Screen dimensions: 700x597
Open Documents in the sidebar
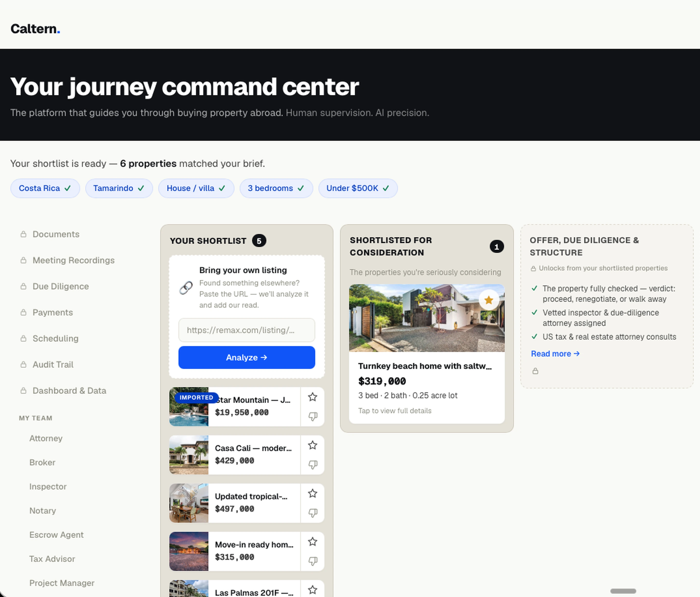pyautogui.click(x=56, y=234)
